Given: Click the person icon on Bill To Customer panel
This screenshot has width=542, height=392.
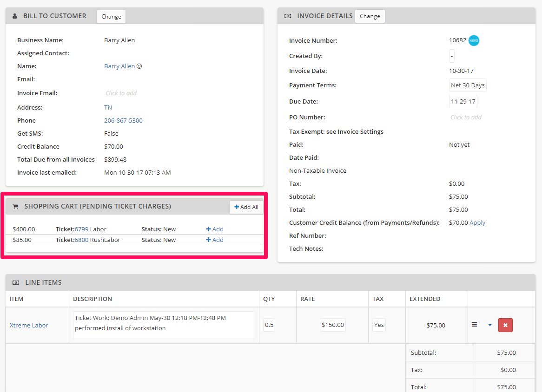Looking at the screenshot, I should click(15, 15).
